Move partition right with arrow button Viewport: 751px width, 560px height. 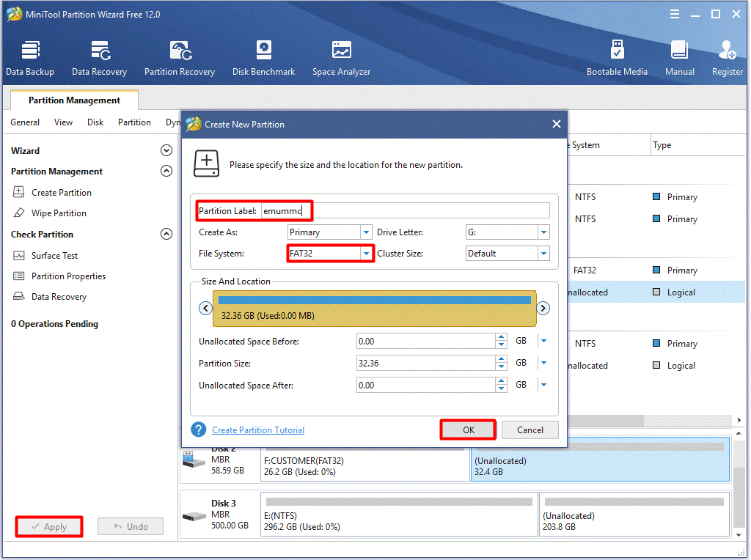tap(543, 309)
